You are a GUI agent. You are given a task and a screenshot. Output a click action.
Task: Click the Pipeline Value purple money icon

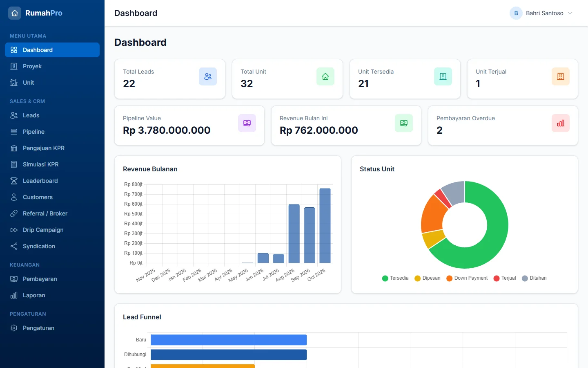(247, 123)
